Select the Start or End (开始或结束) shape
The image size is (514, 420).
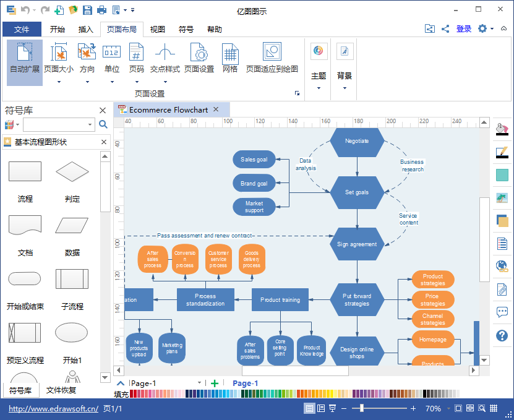pyautogui.click(x=25, y=279)
